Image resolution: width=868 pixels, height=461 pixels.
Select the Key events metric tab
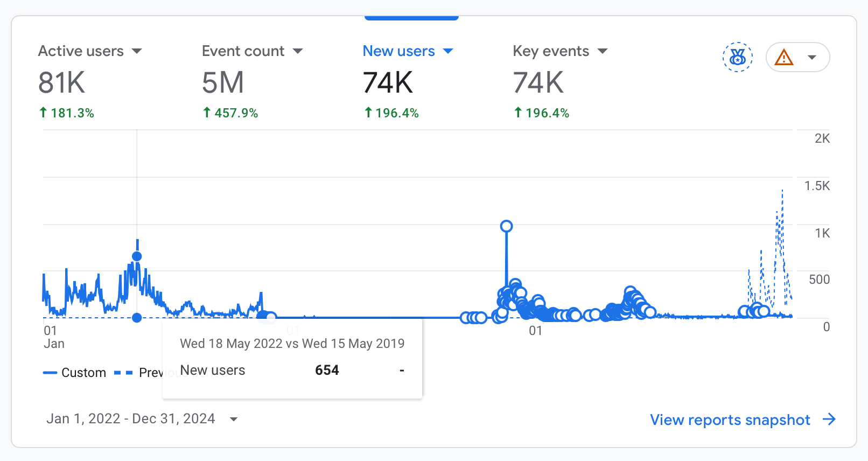[x=550, y=51]
